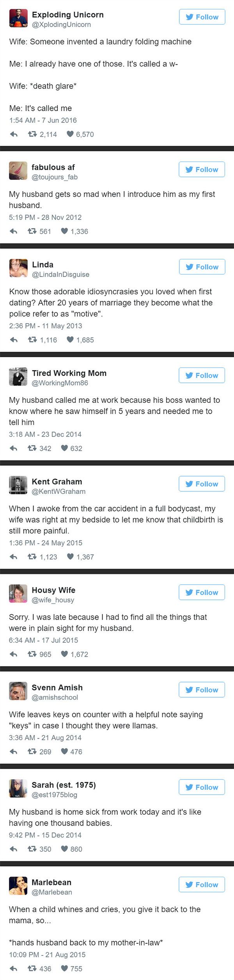Reply to the Exploding Unicorn tweet
This screenshot has width=234, height=980.
(x=14, y=134)
